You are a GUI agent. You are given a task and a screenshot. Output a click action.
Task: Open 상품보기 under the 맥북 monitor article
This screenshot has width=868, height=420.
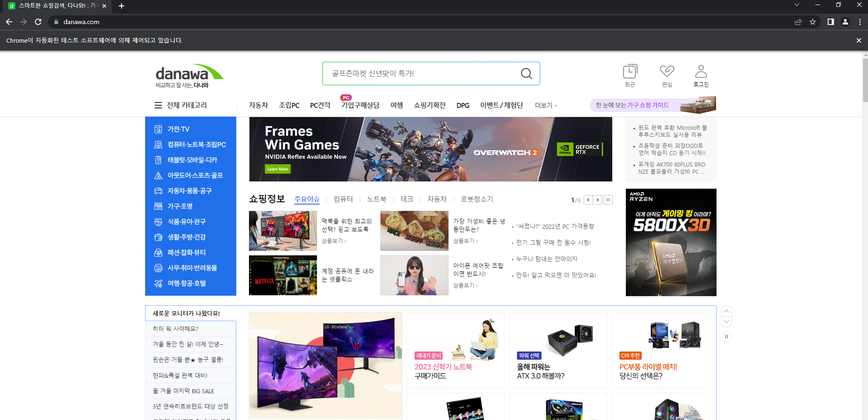pyautogui.click(x=334, y=241)
